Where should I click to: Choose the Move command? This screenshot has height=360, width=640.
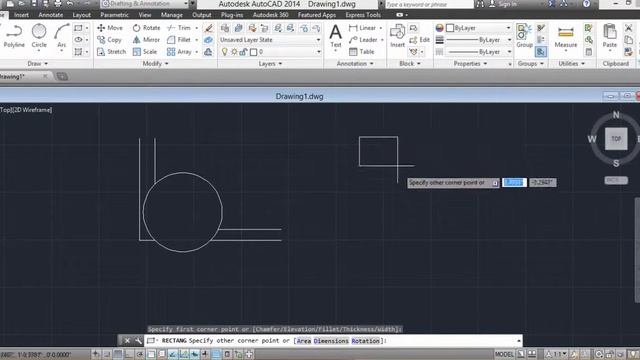pos(110,28)
